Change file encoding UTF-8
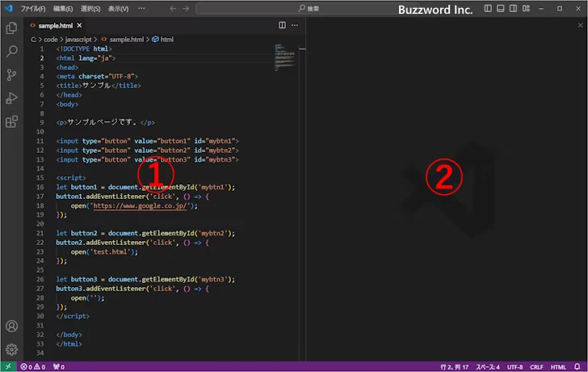588x372 pixels. tap(514, 367)
